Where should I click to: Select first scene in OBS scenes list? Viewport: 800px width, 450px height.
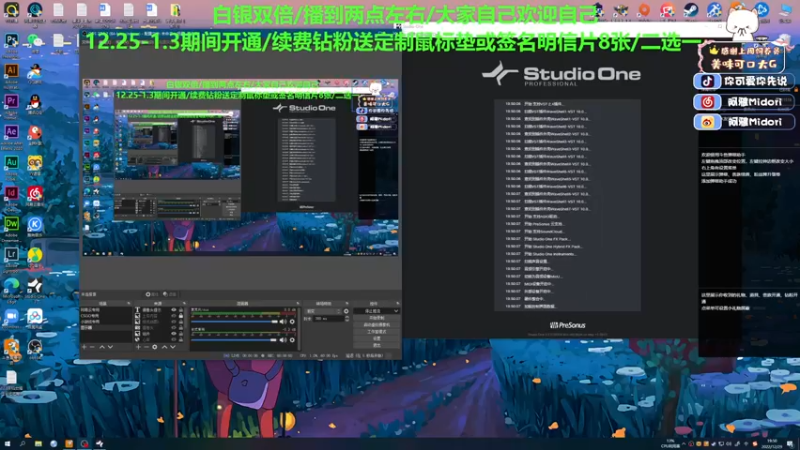pyautogui.click(x=106, y=309)
